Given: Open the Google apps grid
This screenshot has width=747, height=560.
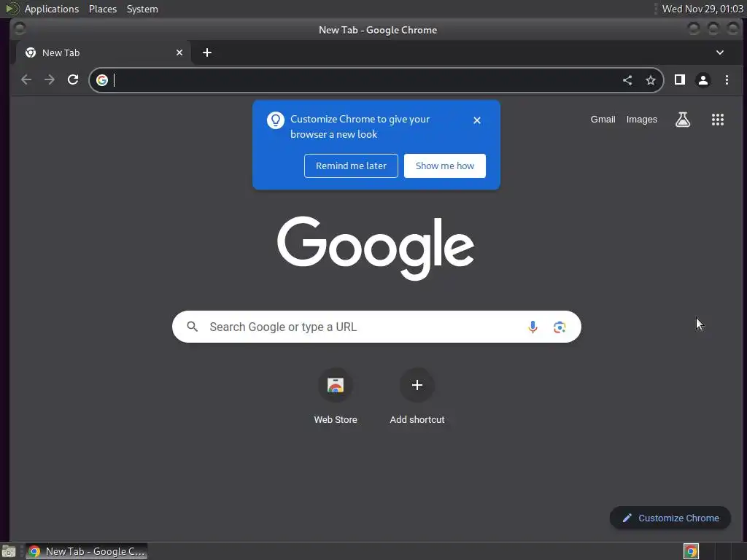Looking at the screenshot, I should pyautogui.click(x=718, y=120).
